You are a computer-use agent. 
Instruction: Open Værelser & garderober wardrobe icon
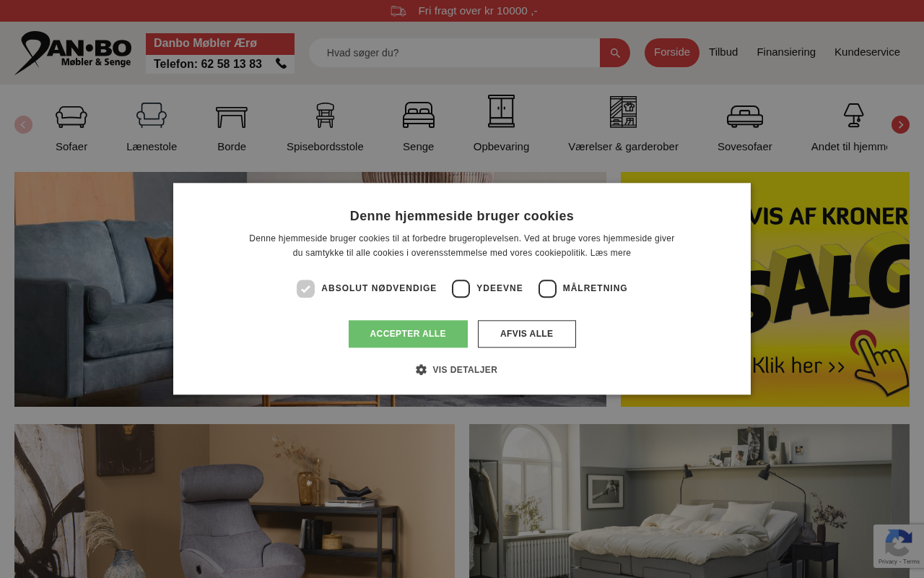(623, 112)
